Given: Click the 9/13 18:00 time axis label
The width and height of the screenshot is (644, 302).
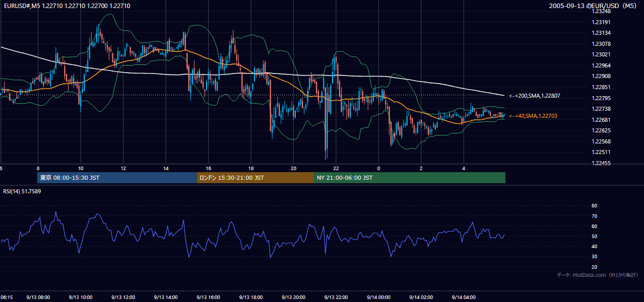Looking at the screenshot, I should point(251,297).
